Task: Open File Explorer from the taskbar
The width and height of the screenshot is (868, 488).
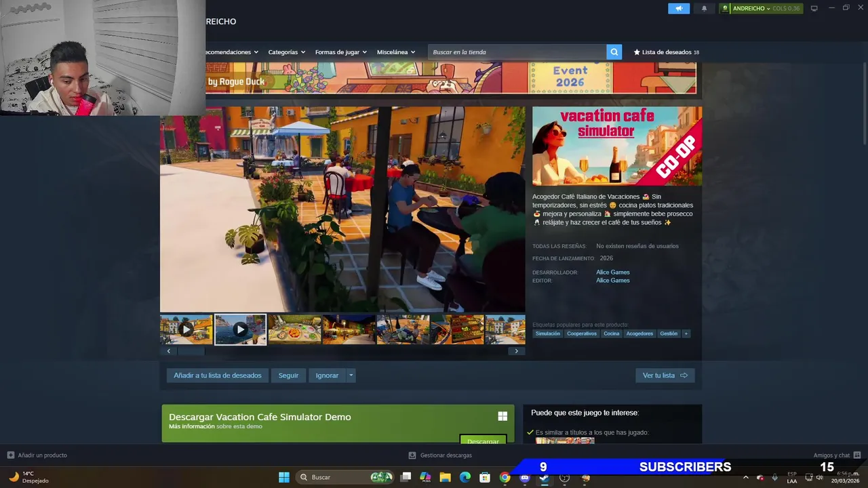Action: (x=445, y=477)
